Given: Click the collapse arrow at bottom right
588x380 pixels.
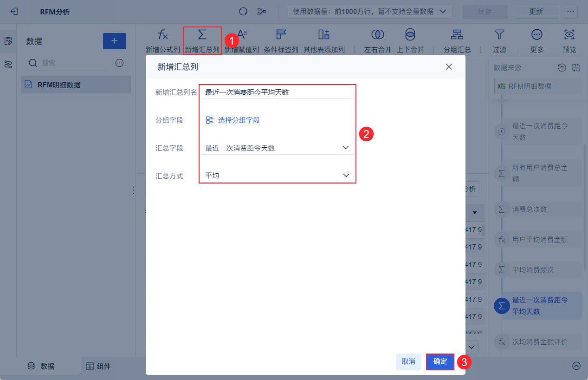Looking at the screenshot, I should [576, 366].
